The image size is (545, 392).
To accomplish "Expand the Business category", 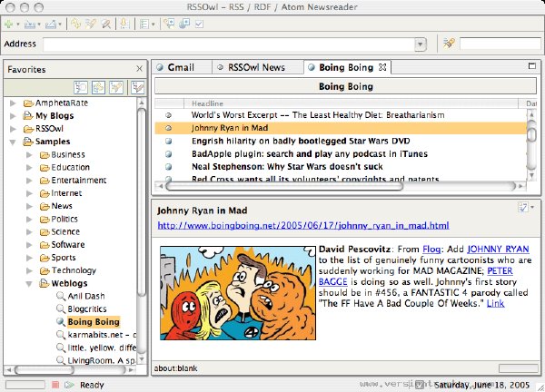I will point(29,155).
